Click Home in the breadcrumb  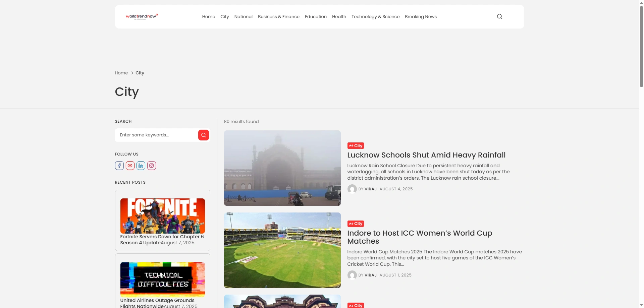click(121, 73)
